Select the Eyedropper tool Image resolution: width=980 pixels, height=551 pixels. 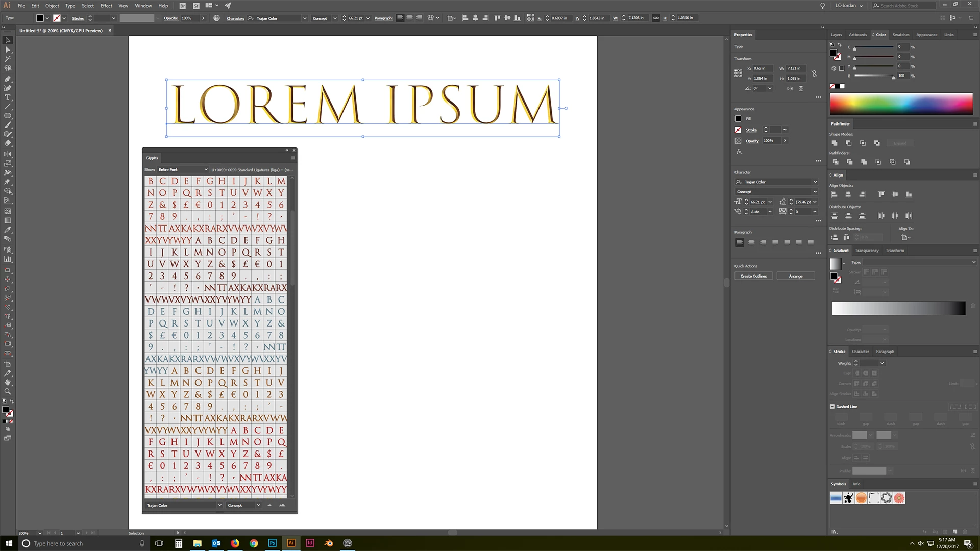[x=8, y=230]
